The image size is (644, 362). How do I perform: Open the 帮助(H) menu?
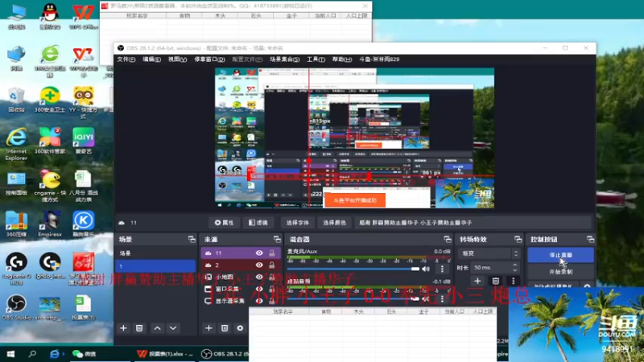pos(341,60)
